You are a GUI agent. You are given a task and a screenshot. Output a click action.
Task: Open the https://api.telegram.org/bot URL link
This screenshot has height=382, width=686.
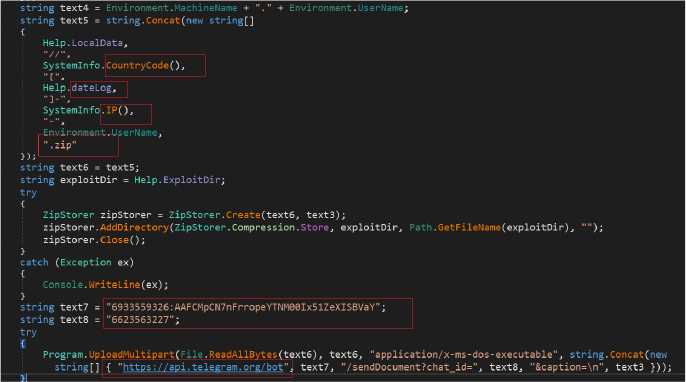pyautogui.click(x=203, y=367)
